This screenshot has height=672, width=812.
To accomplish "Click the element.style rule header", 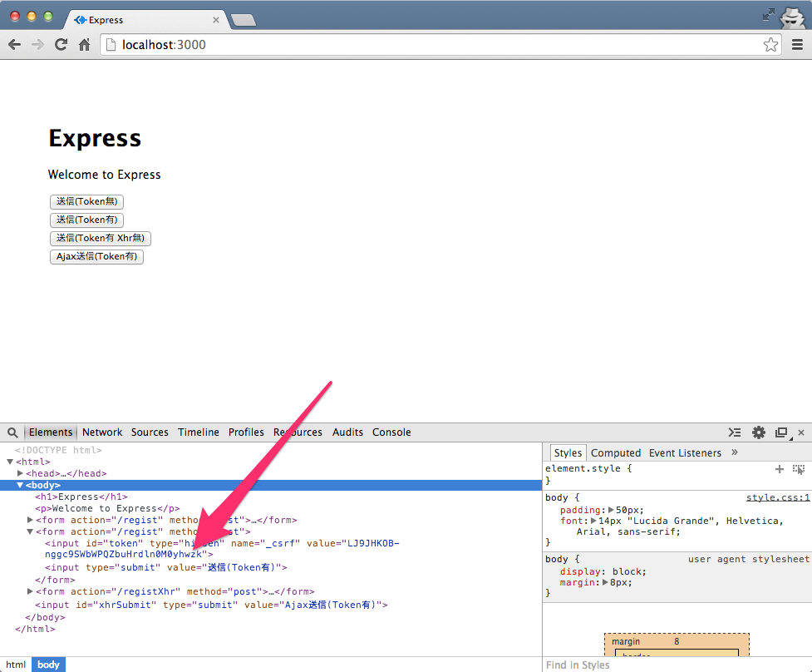I will [588, 468].
